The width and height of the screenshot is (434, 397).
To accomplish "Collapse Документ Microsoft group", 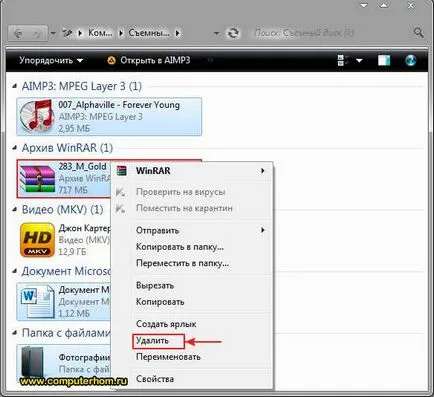I will coord(14,271).
